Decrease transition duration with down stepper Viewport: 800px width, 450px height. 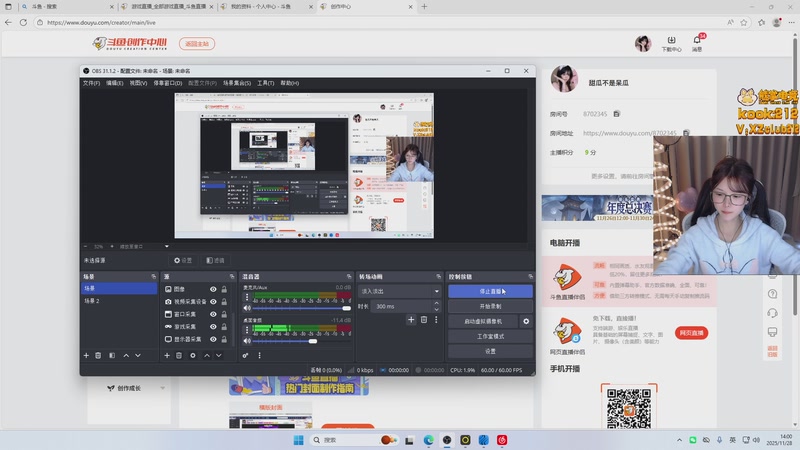(x=436, y=309)
